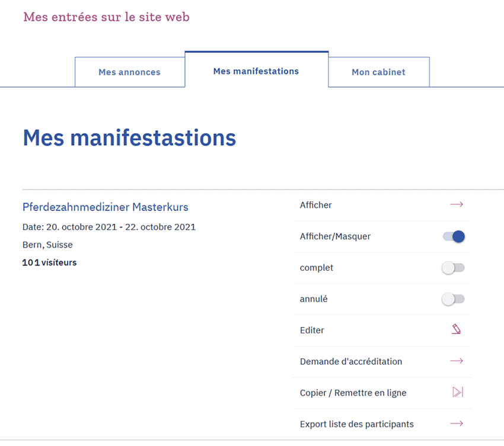This screenshot has height=446, width=504.
Task: Click the arrow icon for Export liste des participants
Action: click(x=456, y=424)
